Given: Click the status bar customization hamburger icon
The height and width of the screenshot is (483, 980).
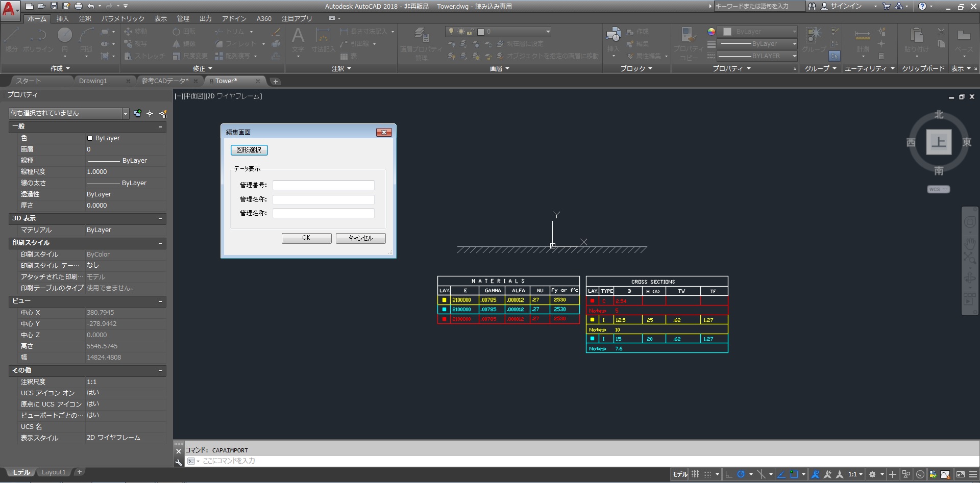Looking at the screenshot, I should [x=973, y=474].
